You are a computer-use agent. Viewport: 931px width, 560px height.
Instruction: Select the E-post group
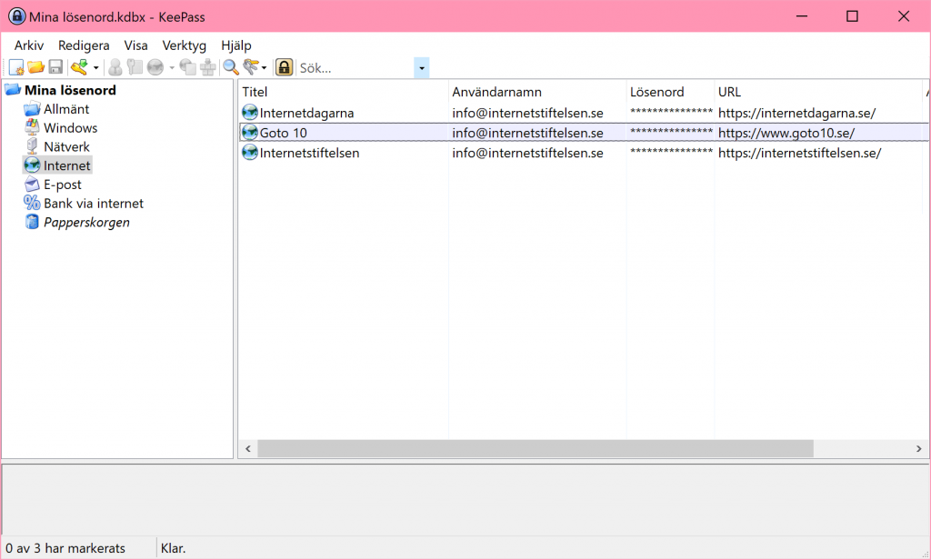pyautogui.click(x=63, y=185)
